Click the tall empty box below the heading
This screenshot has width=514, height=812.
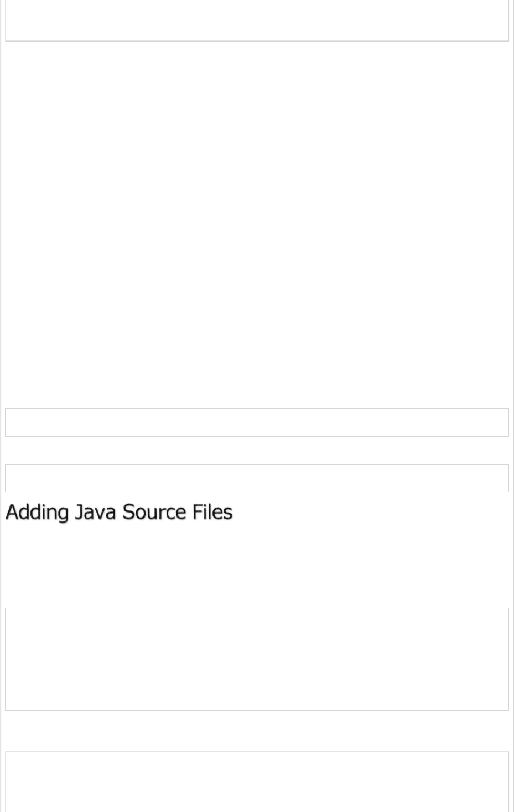click(x=257, y=659)
